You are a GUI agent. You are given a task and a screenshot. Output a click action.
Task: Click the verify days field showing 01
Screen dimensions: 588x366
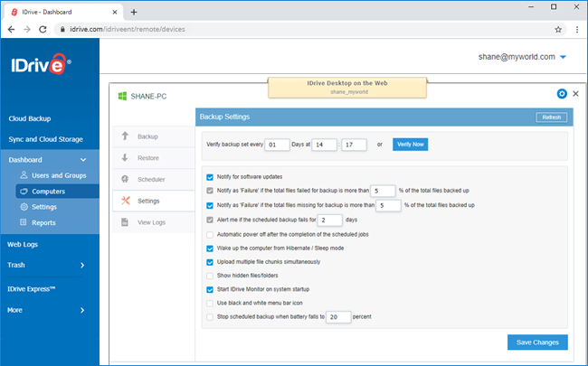pyautogui.click(x=277, y=145)
